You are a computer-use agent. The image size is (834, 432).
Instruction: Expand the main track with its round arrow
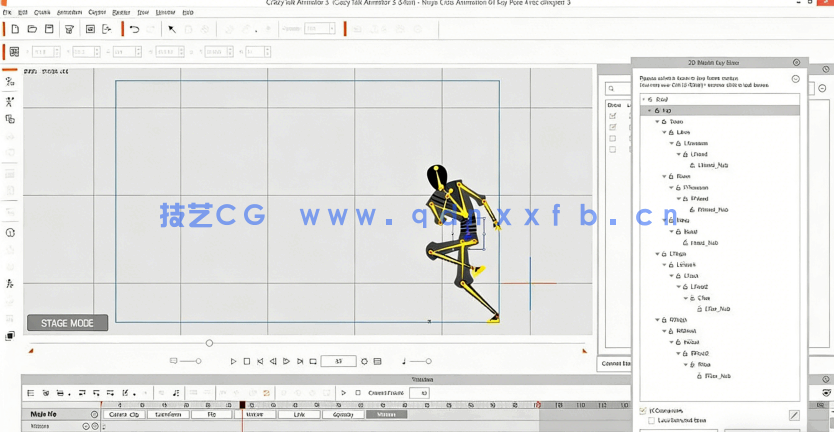[x=94, y=414]
